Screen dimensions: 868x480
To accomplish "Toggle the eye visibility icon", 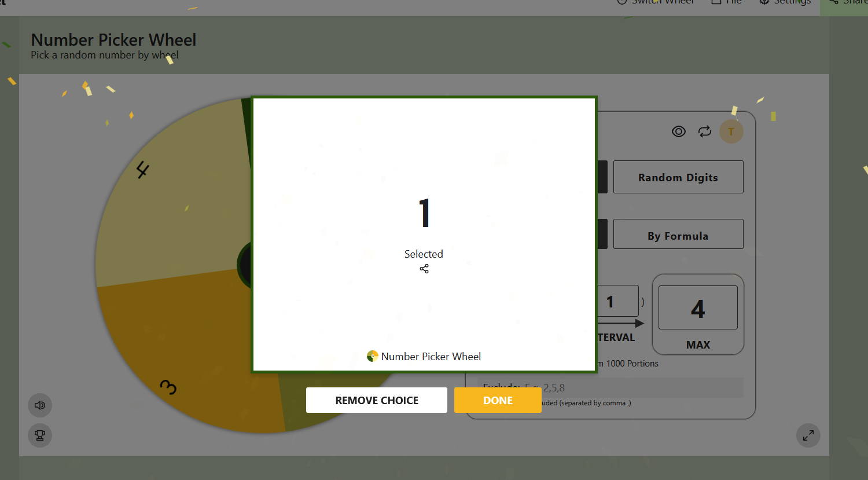I will [x=678, y=131].
